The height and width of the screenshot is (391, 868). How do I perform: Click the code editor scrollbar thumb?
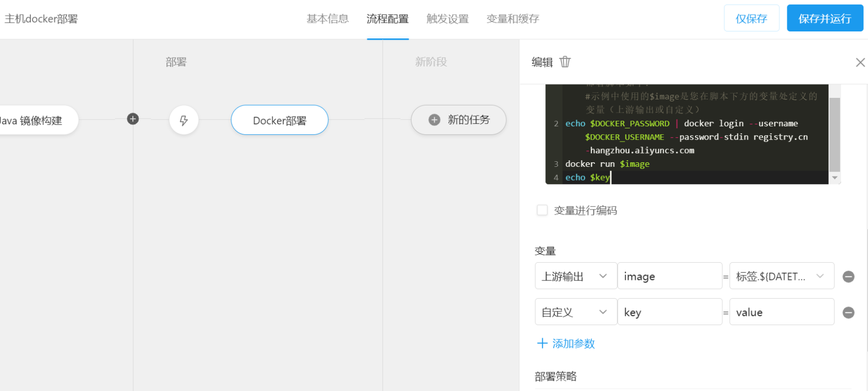(x=835, y=134)
